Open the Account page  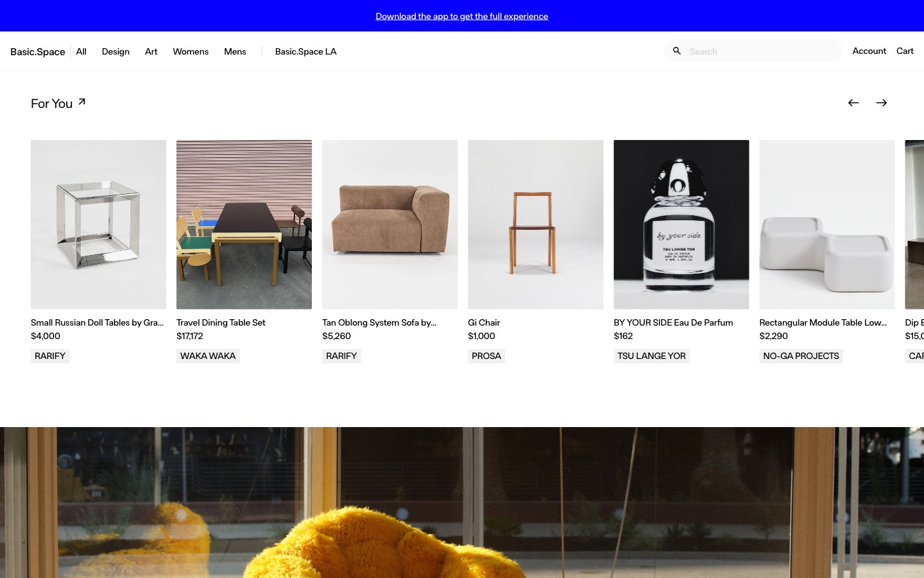tap(869, 51)
